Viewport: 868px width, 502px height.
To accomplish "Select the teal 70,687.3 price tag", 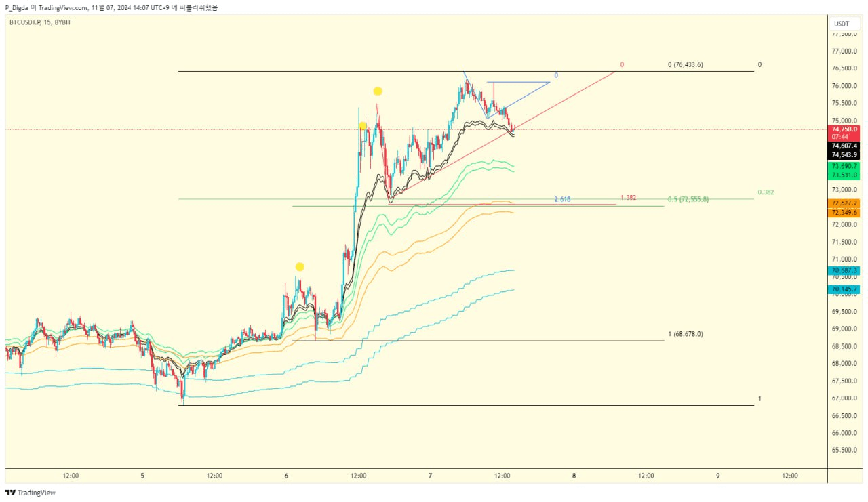I will click(x=844, y=270).
